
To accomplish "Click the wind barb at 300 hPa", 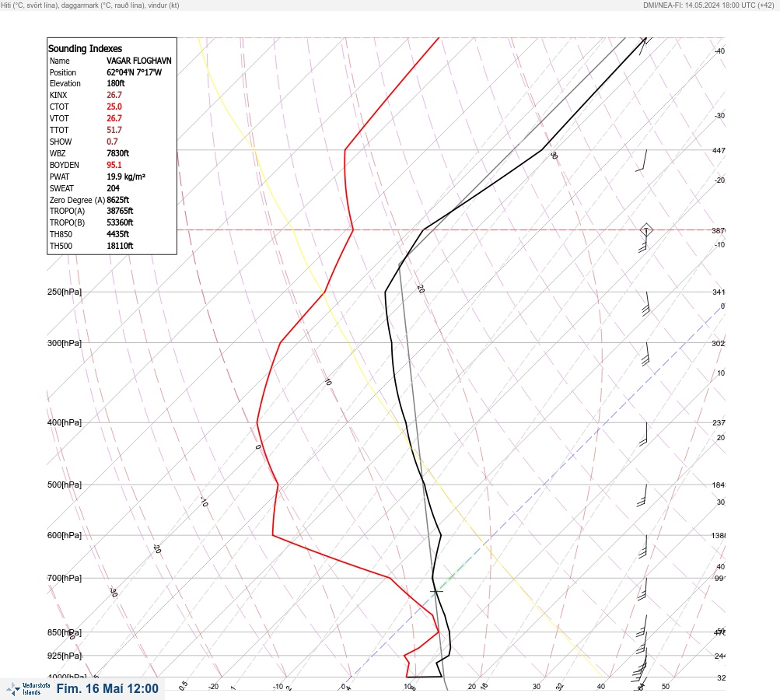I will [x=646, y=355].
